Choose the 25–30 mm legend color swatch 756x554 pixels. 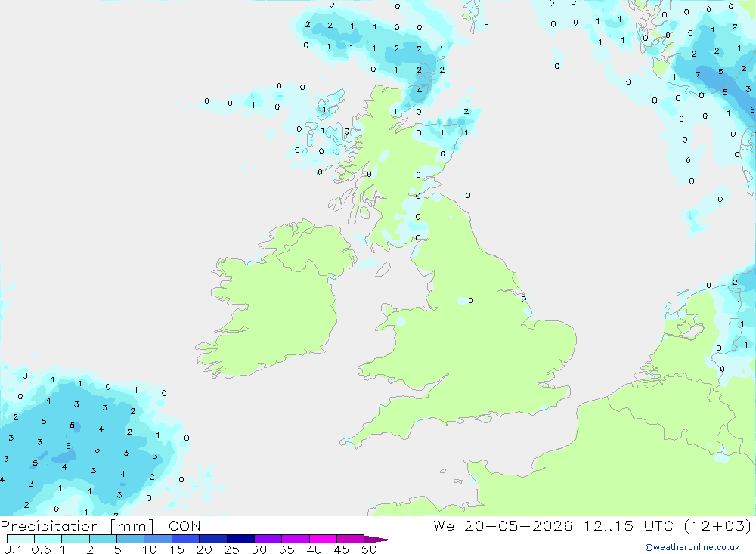click(240, 539)
